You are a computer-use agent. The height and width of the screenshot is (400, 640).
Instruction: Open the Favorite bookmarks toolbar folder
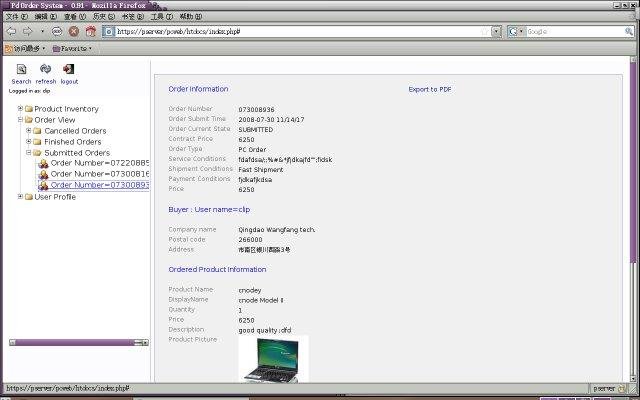coord(72,49)
